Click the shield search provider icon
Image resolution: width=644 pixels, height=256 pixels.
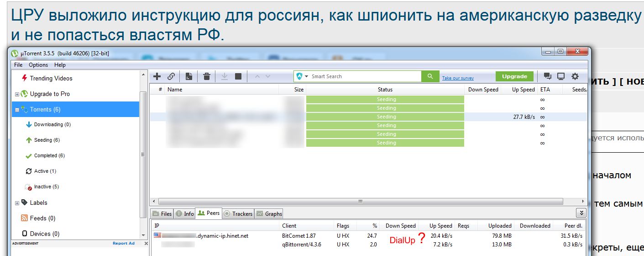click(x=299, y=76)
